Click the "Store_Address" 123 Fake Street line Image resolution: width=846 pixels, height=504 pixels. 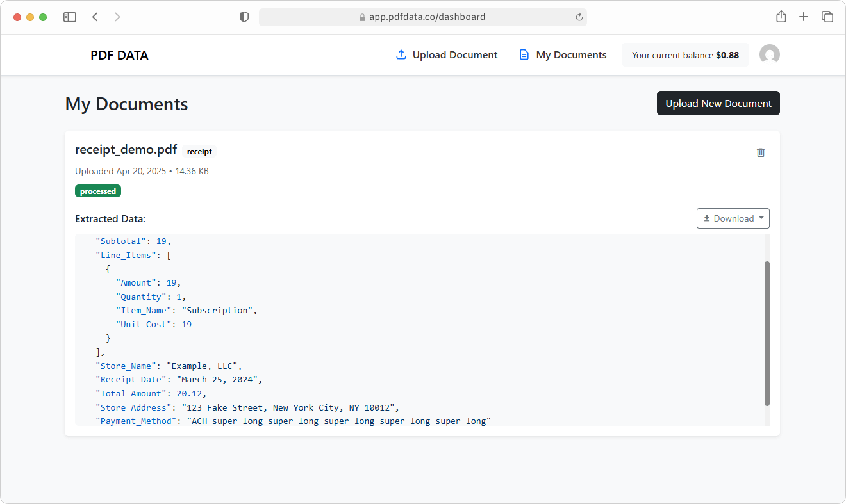(x=247, y=407)
